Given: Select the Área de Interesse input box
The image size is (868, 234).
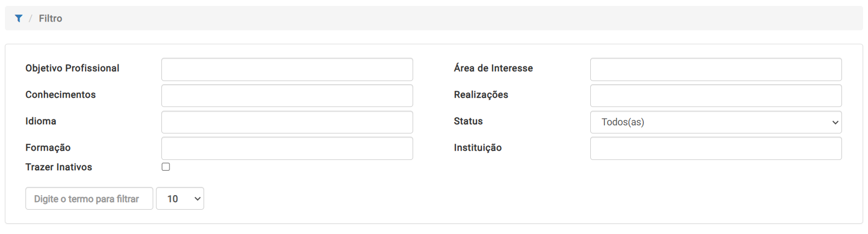Looking at the screenshot, I should click(x=716, y=70).
